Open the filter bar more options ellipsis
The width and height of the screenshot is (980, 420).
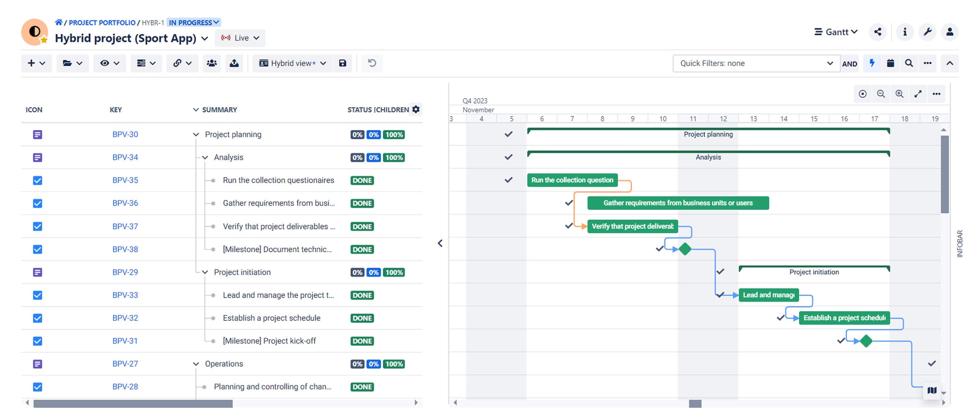click(928, 63)
